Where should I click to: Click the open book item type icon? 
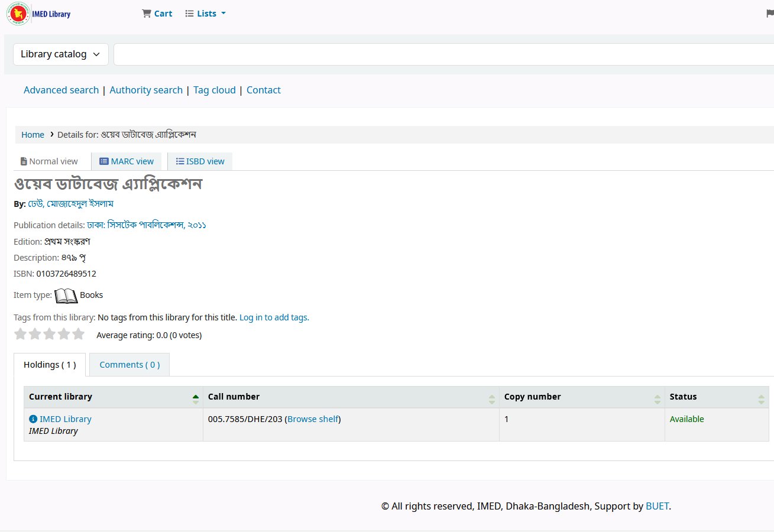click(x=66, y=296)
